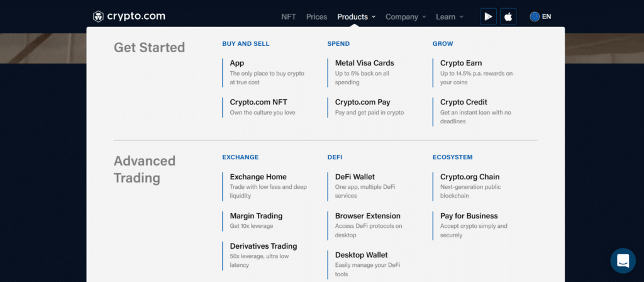Expand the Learn dropdown menu
644x282 pixels.
(449, 17)
